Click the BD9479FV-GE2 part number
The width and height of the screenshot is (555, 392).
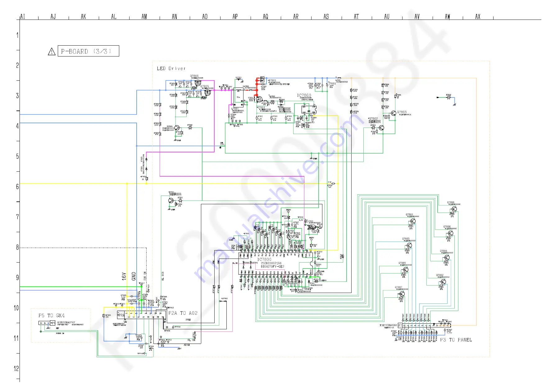point(272,267)
